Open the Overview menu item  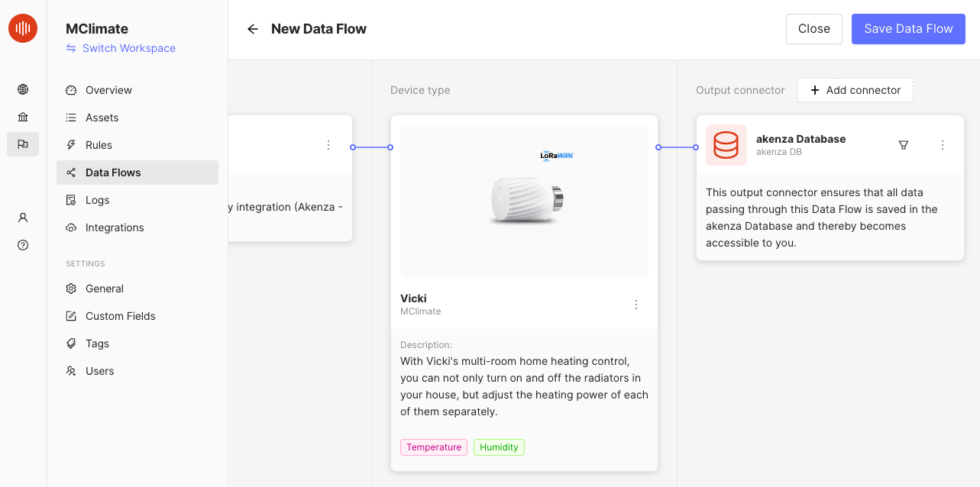click(137, 90)
